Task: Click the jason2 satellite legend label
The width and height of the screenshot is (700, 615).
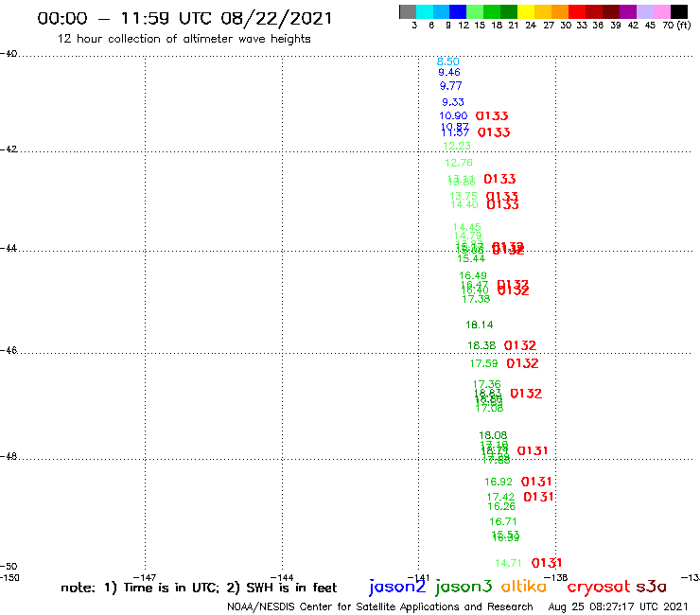Action: click(397, 587)
